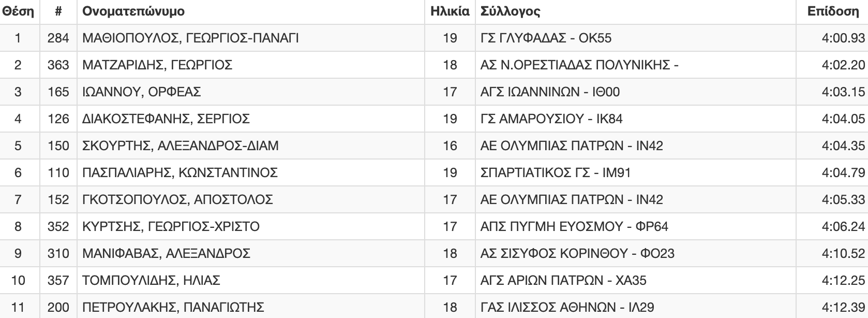Click club ΓΣ ΓΛΥΦΑΔΑΣ - ΟΚ55
This screenshot has width=868, height=318.
(546, 38)
